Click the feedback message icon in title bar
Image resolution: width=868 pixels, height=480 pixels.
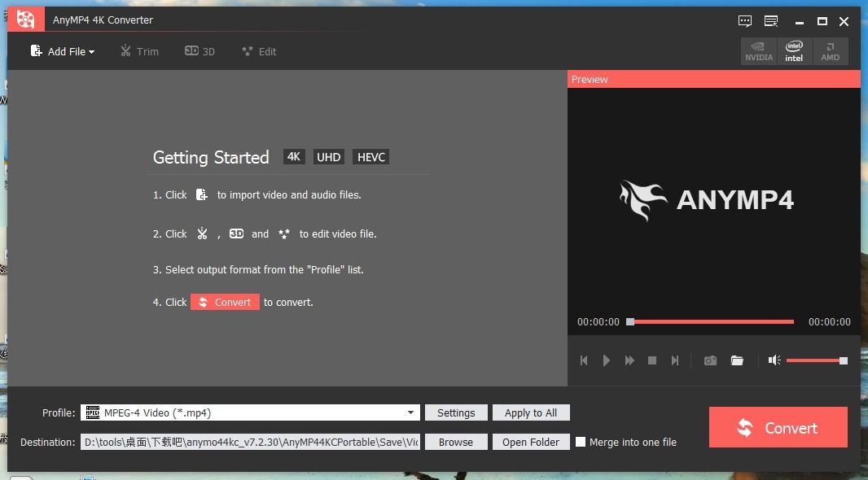tap(745, 21)
